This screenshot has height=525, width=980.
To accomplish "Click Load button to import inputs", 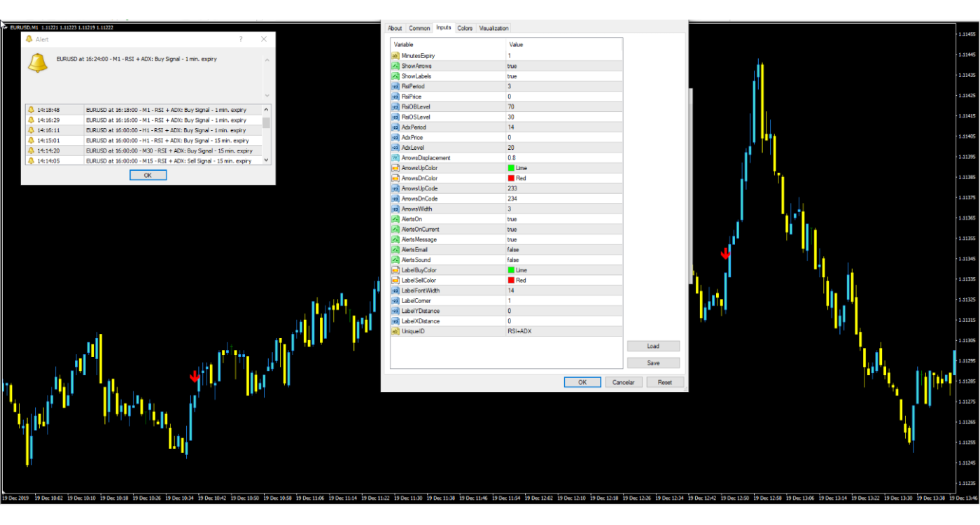I will pos(652,346).
